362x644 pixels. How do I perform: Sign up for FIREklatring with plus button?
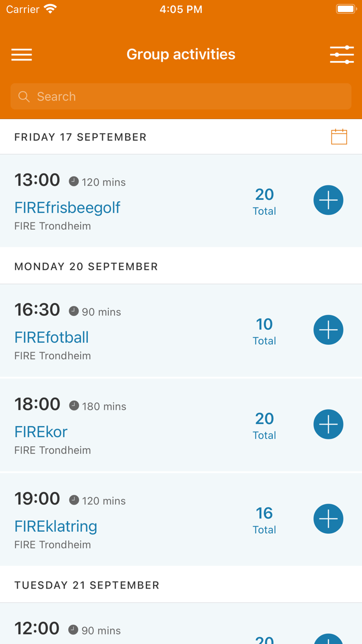pyautogui.click(x=328, y=518)
